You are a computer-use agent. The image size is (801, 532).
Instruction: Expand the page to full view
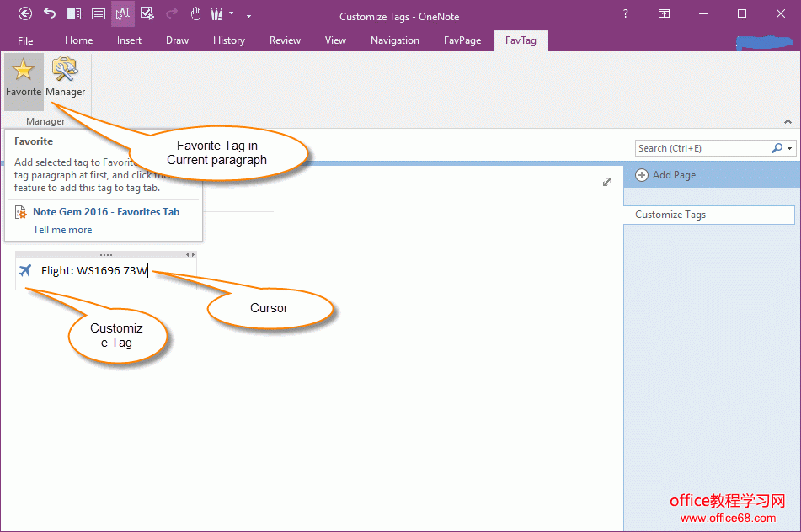tap(607, 182)
